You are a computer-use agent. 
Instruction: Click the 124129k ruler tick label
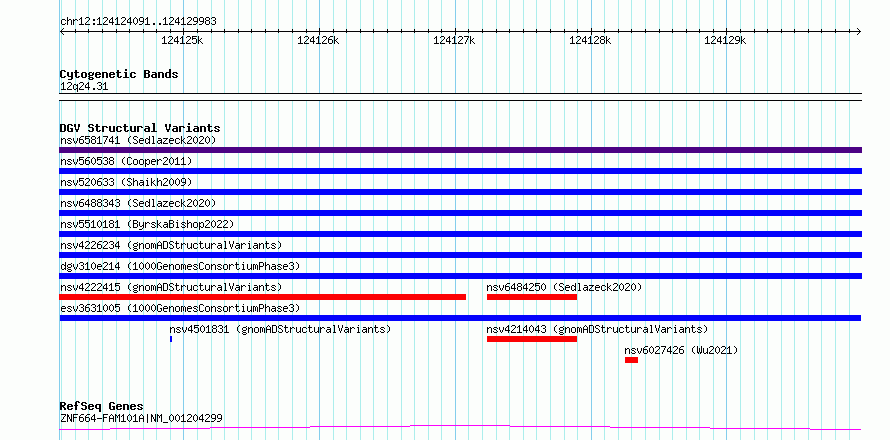[x=725, y=40]
